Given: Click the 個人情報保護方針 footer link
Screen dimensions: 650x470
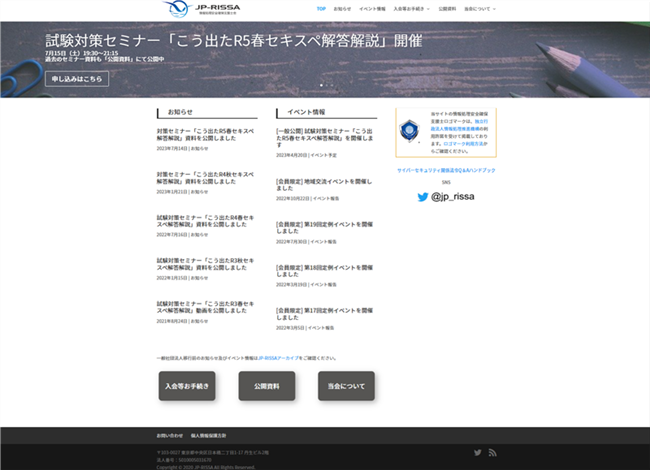Looking at the screenshot, I should point(208,436).
